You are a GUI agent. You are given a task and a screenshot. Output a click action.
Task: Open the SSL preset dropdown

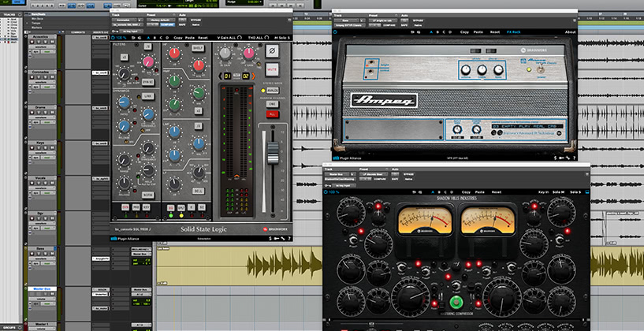point(160,20)
